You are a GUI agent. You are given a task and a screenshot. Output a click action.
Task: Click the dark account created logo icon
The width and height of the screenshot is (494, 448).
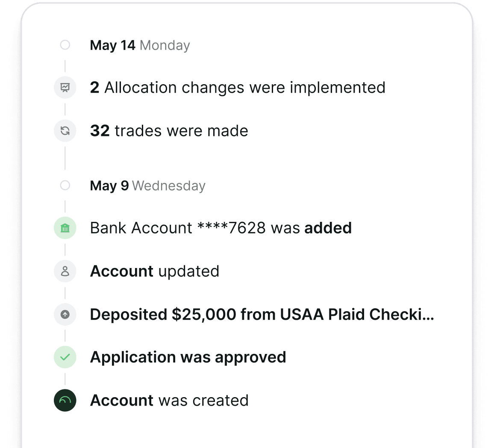pos(65,401)
